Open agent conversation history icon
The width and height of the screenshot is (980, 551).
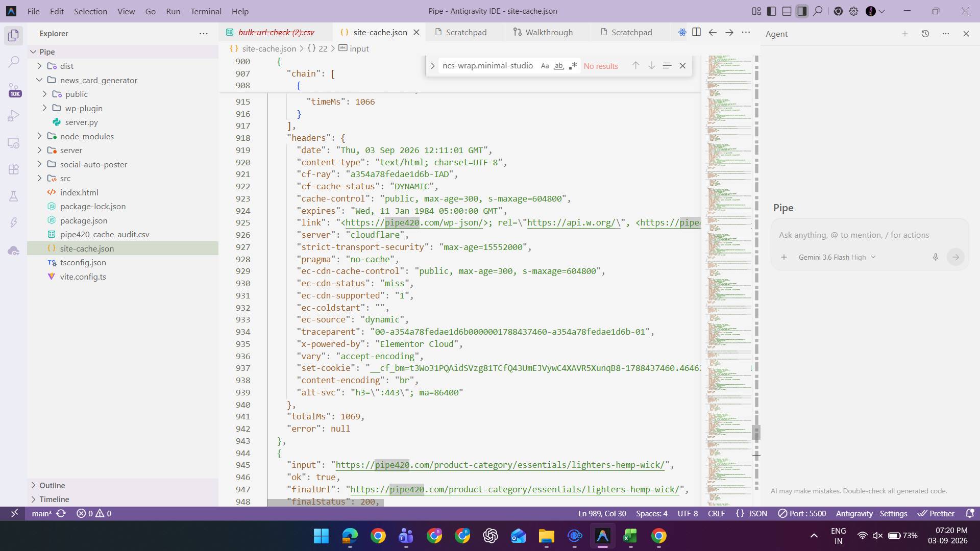coord(925,34)
